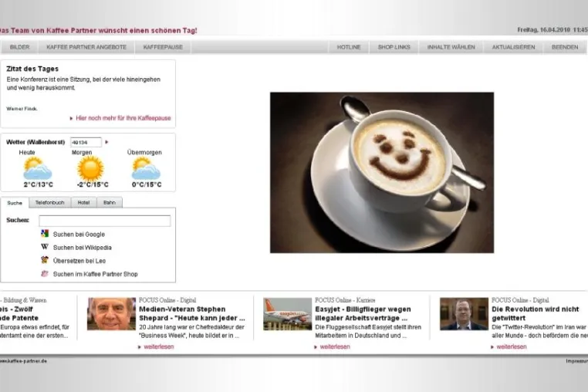Switch to the Suche tab

[x=15, y=203]
